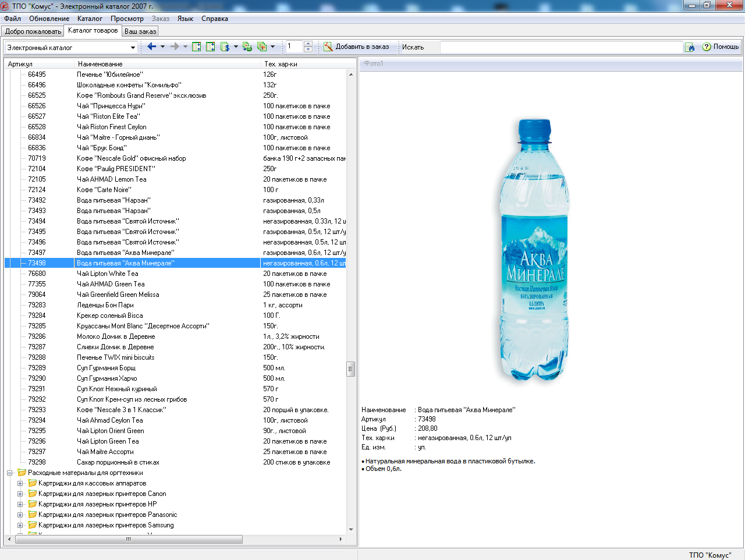Click the Комус application icon in the title bar
Viewport: 745px width, 560px height.
tap(5, 5)
